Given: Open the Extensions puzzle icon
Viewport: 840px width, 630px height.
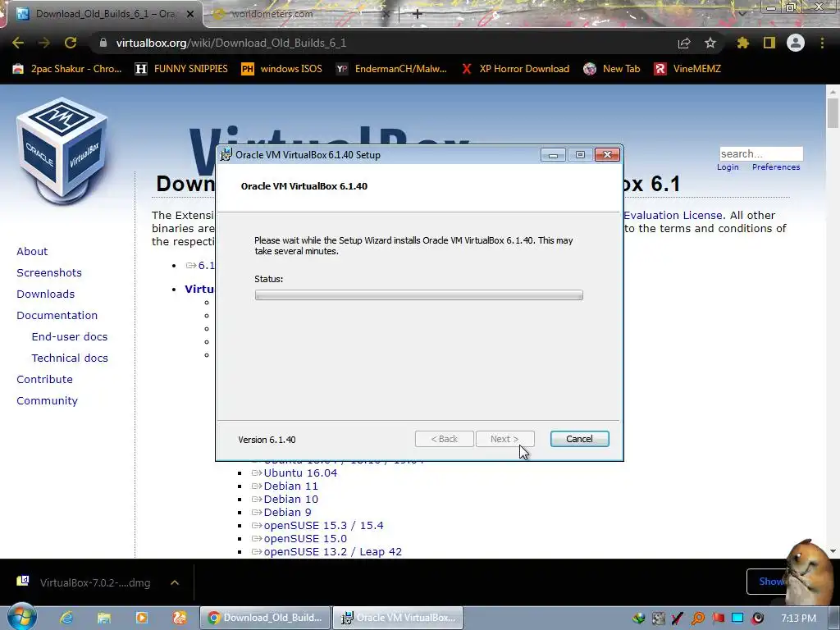Looking at the screenshot, I should click(x=742, y=43).
